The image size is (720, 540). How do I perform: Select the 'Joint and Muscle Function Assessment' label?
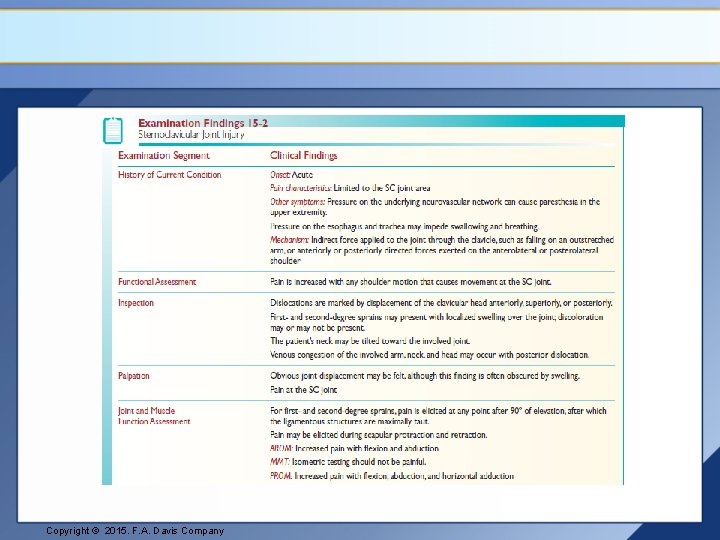tap(154, 416)
